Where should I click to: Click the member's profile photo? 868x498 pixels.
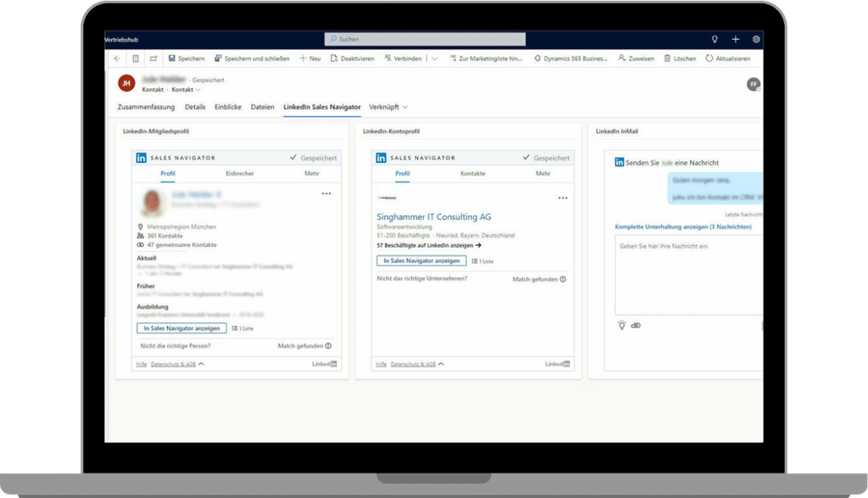[153, 202]
